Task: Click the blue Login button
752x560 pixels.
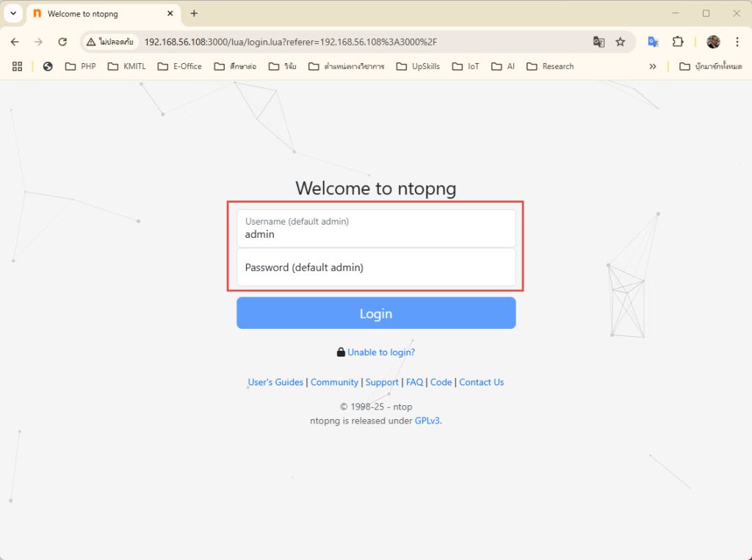Action: pyautogui.click(x=376, y=313)
